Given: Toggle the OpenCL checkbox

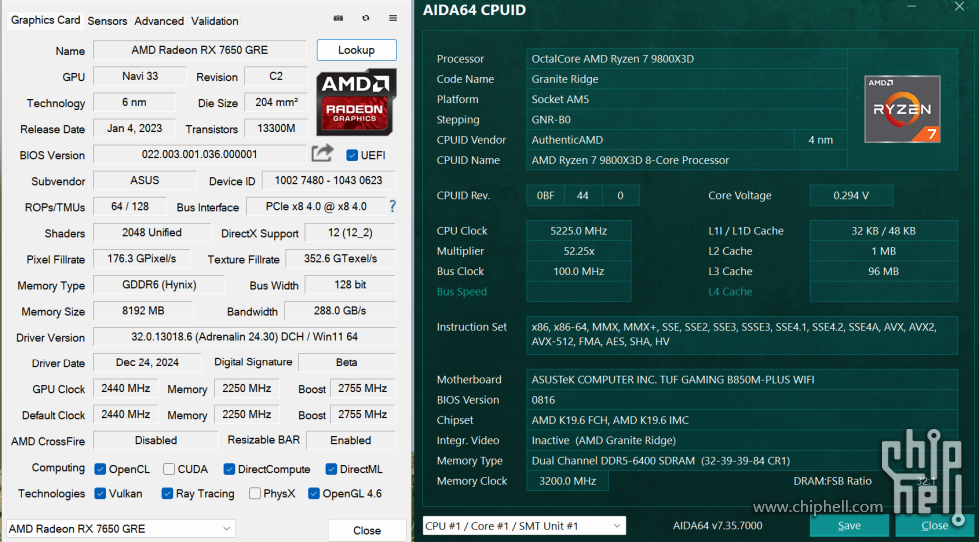Looking at the screenshot, I should 99,469.
